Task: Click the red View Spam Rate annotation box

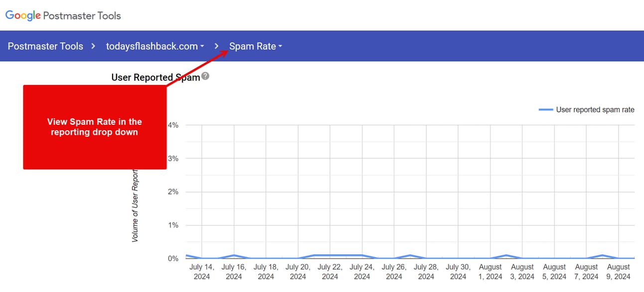Action: pyautogui.click(x=95, y=127)
